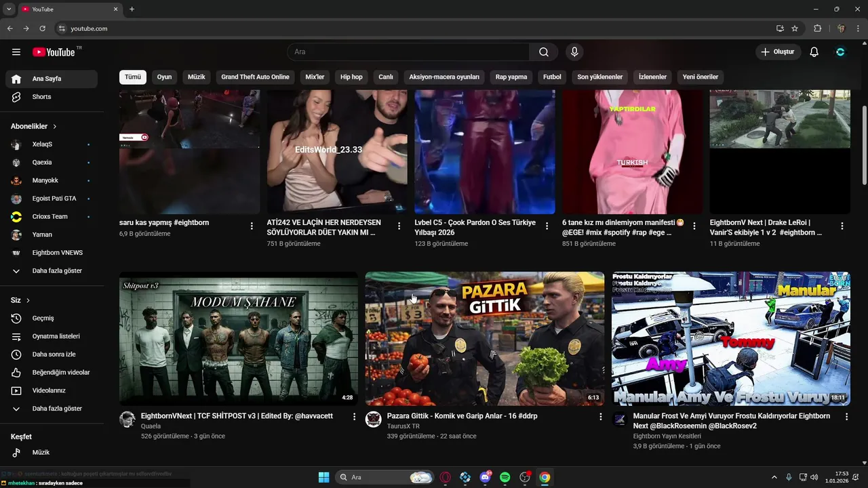This screenshot has width=868, height=488.
Task: Open the Windows Start menu
Action: click(x=323, y=477)
